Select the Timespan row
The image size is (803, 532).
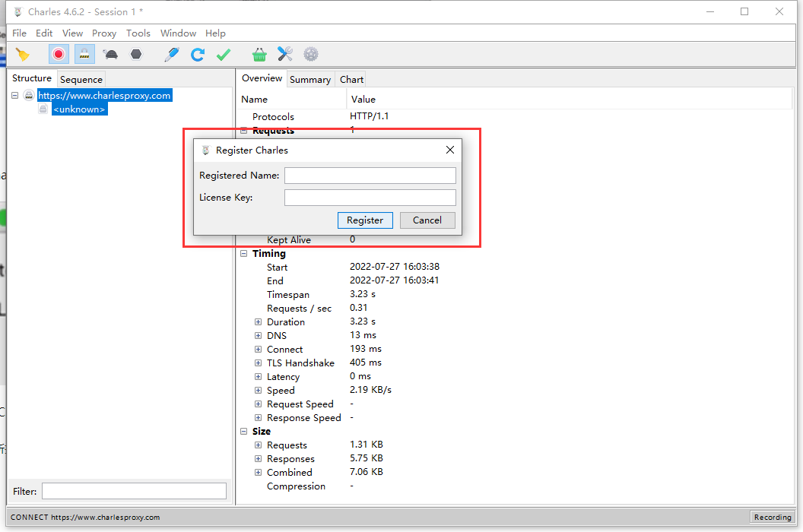(x=516, y=294)
